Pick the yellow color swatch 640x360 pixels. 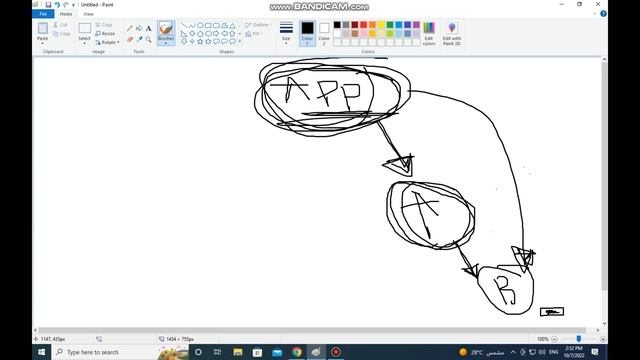click(381, 25)
